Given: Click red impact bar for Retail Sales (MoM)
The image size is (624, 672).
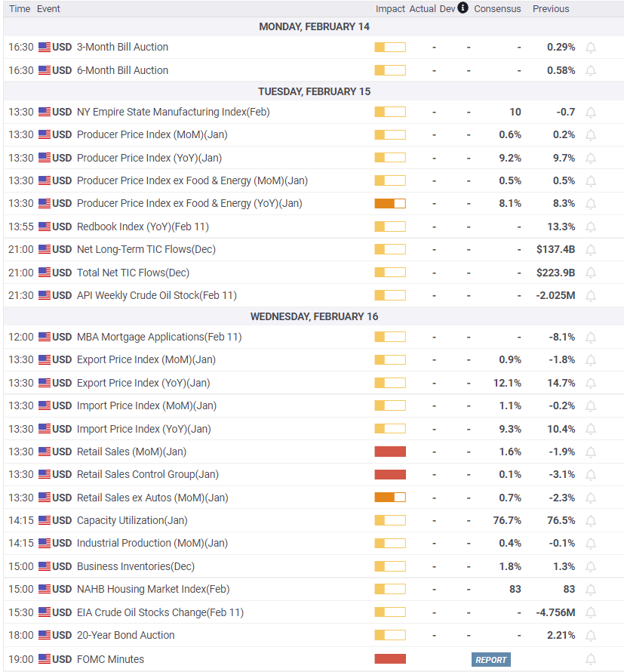Looking at the screenshot, I should tap(390, 452).
